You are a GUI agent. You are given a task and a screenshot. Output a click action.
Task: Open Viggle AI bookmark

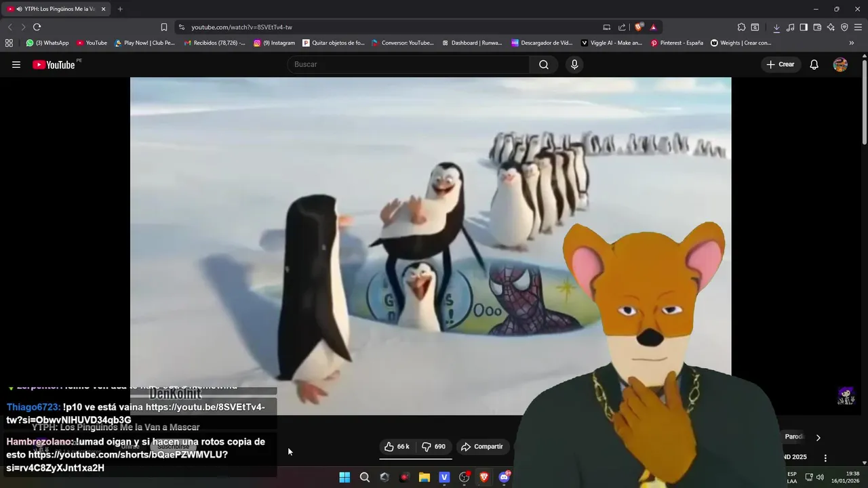pos(612,43)
